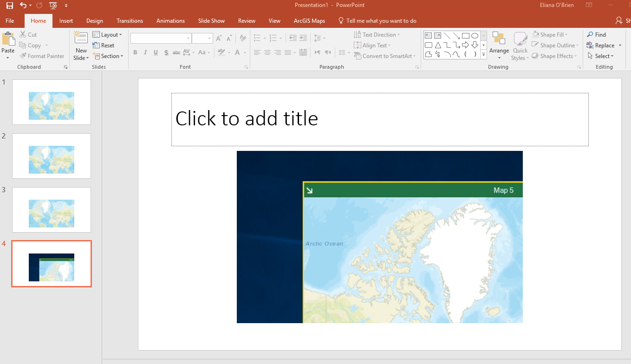Click the Save icon in the title bar
The width and height of the screenshot is (631, 364).
[x=10, y=5]
